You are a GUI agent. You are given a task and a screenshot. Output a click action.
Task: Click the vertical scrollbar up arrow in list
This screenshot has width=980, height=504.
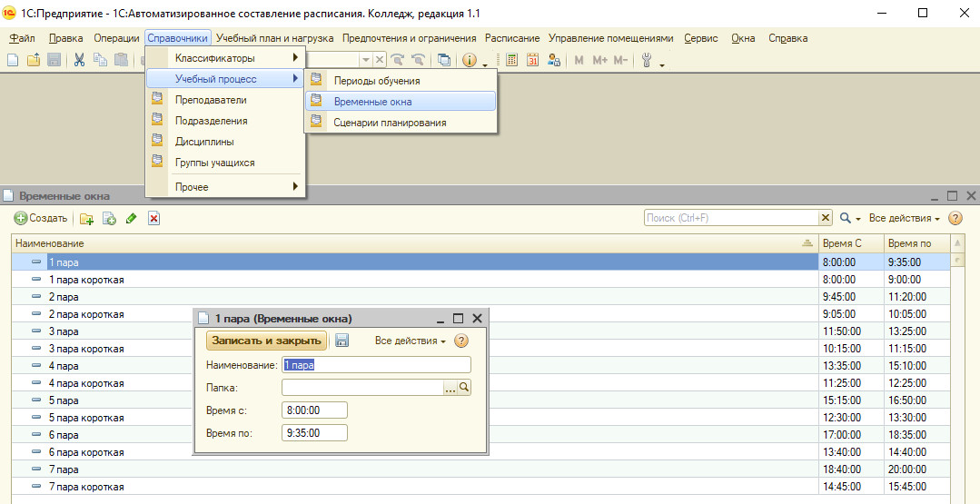pyautogui.click(x=956, y=243)
